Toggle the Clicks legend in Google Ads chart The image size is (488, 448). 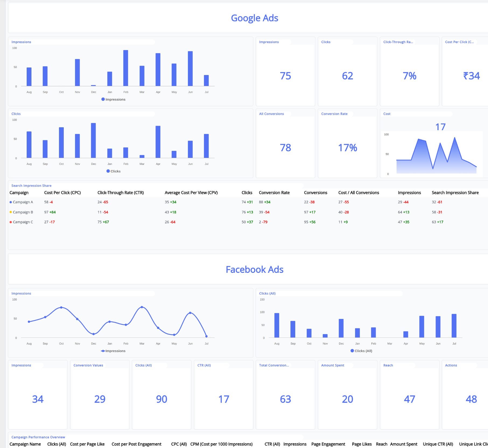tap(113, 171)
